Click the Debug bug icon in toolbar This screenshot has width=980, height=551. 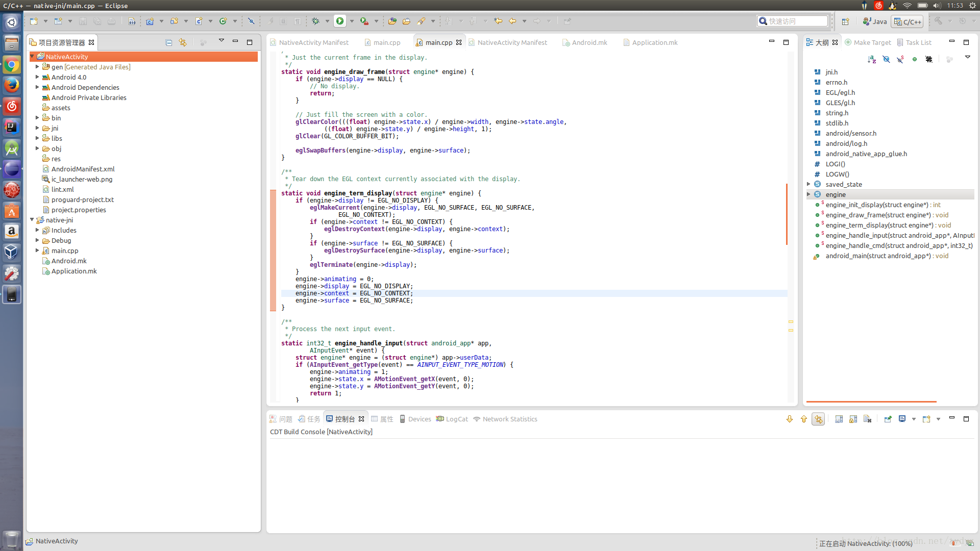pos(315,21)
